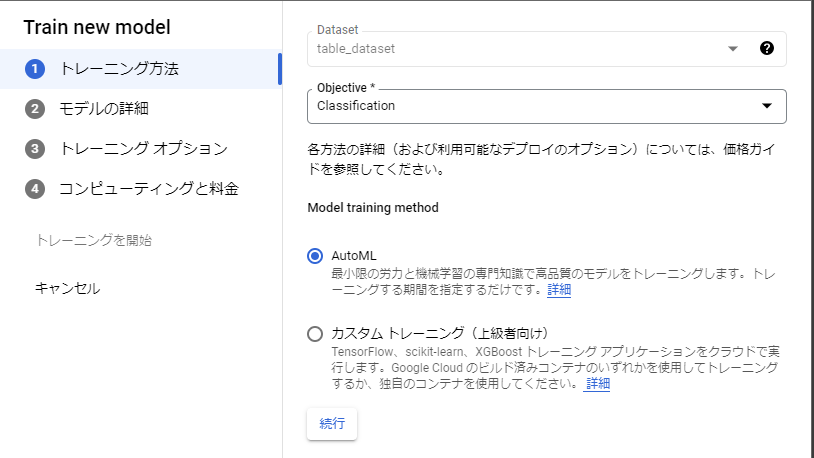
Task: Click the step 3 number badge
Action: tap(35, 149)
